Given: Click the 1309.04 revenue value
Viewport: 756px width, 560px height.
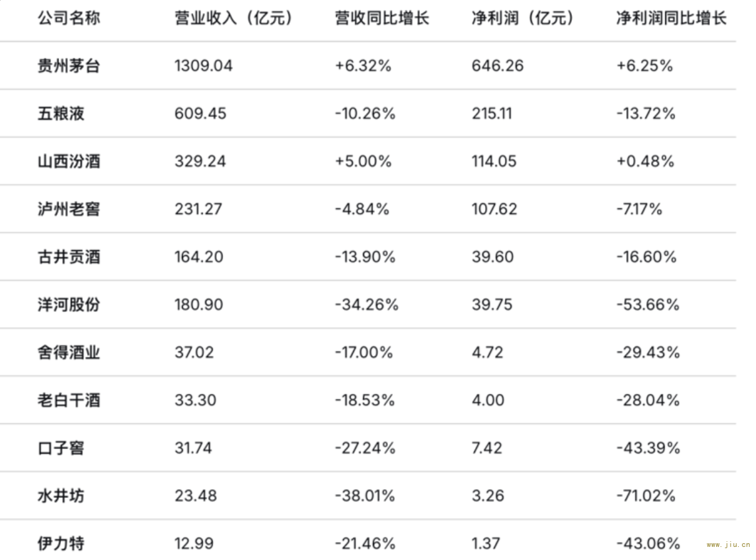Looking at the screenshot, I should 203,66.
